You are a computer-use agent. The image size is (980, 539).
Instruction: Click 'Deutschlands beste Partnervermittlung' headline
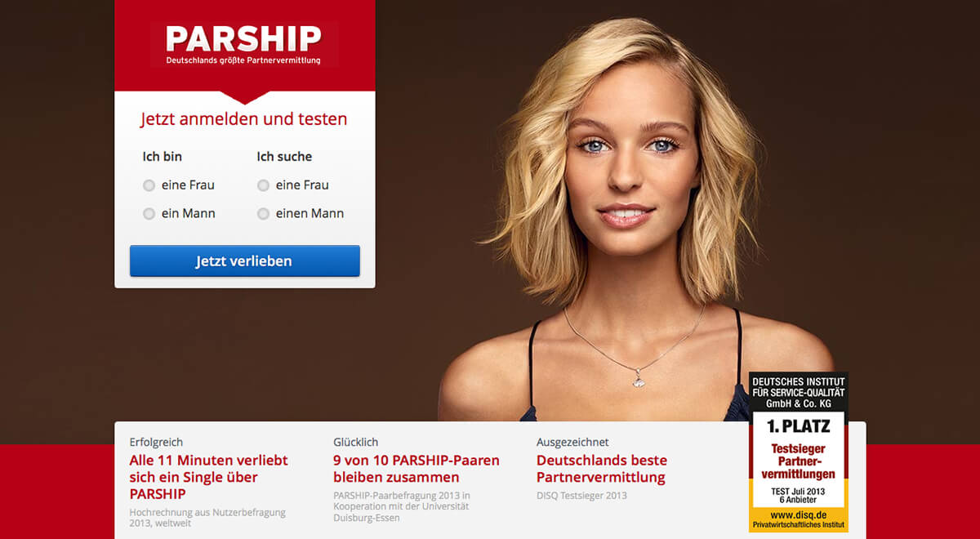click(602, 469)
